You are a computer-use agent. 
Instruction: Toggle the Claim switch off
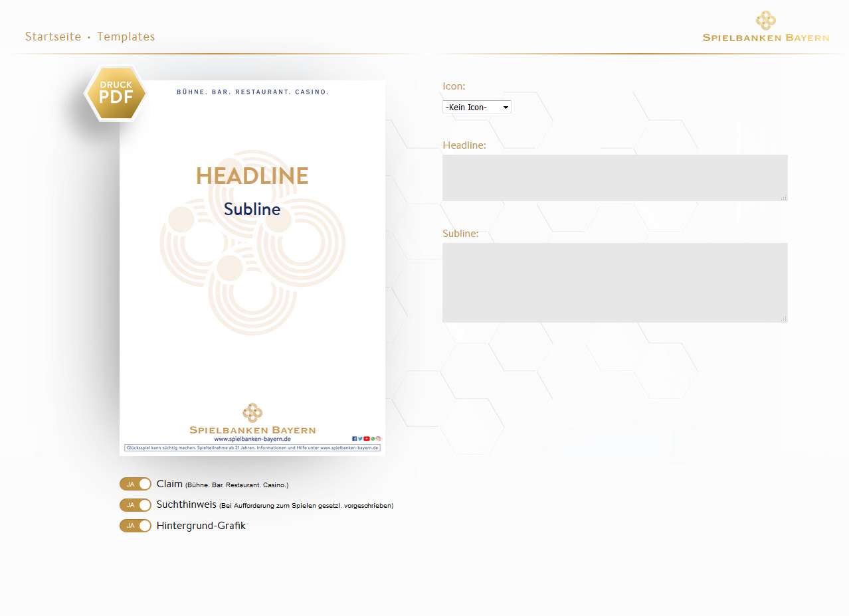tap(136, 484)
